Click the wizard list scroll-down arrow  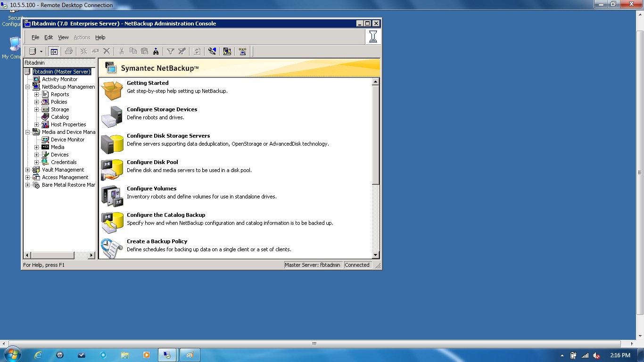click(x=376, y=255)
